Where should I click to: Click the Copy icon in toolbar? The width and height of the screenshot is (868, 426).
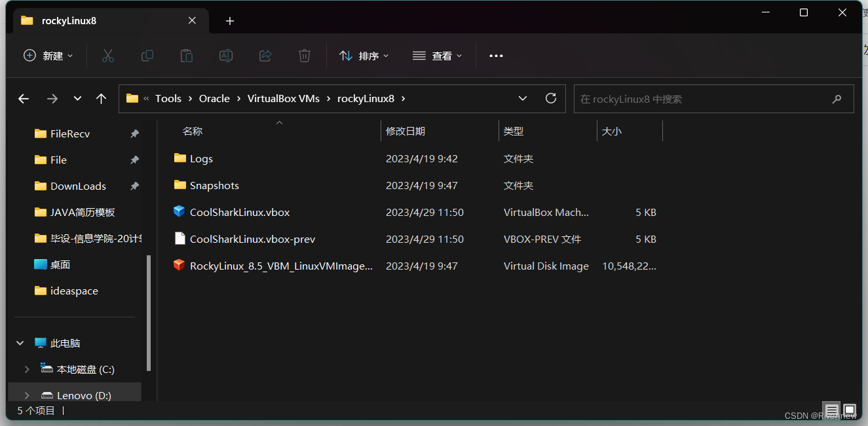click(147, 56)
